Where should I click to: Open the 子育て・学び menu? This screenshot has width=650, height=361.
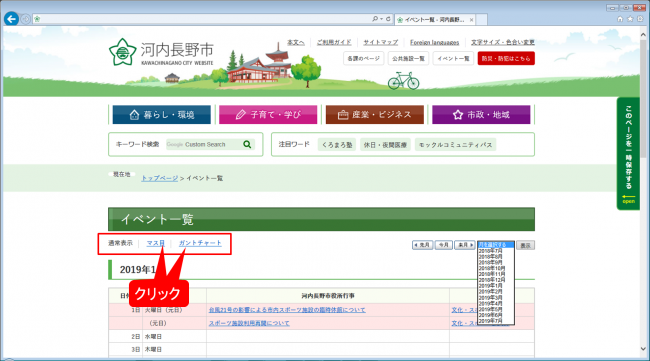(268, 115)
